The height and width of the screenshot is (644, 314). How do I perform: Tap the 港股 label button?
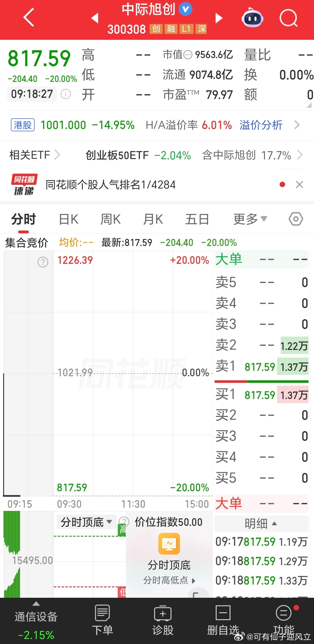(x=23, y=125)
